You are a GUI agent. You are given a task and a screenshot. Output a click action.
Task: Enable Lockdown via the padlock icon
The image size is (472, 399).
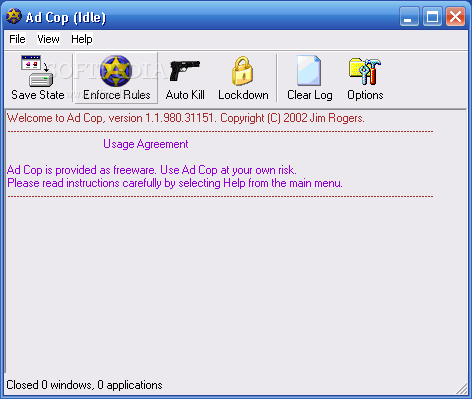(243, 71)
